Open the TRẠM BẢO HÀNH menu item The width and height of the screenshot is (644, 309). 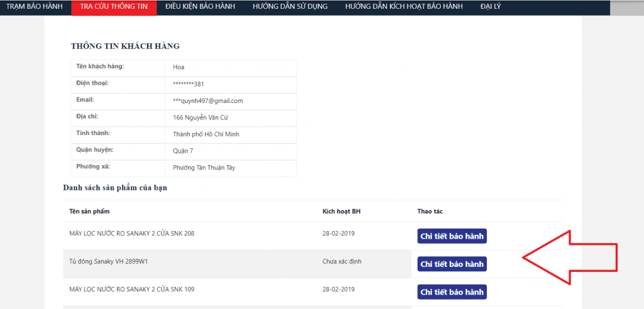click(x=35, y=7)
